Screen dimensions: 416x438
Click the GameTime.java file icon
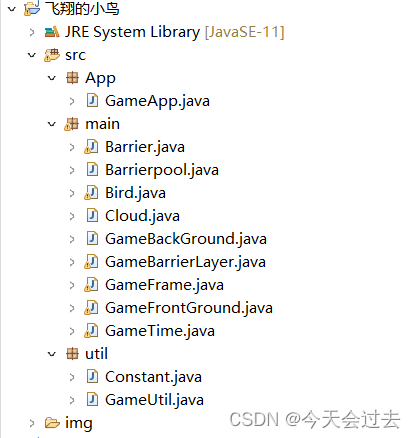[91, 331]
